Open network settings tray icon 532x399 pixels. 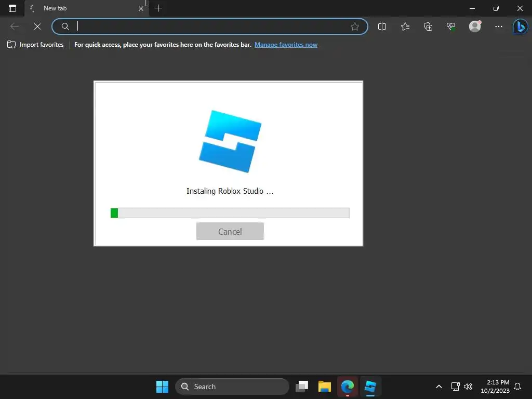click(455, 387)
